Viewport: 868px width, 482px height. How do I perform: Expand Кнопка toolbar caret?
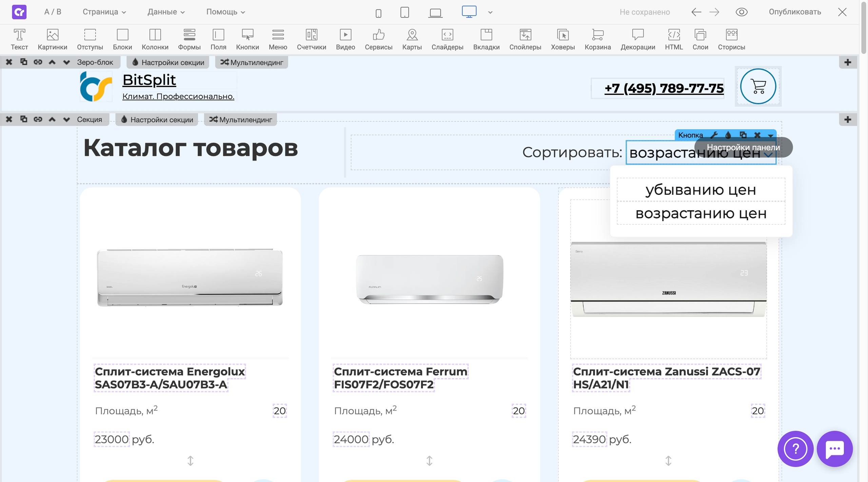coord(771,136)
